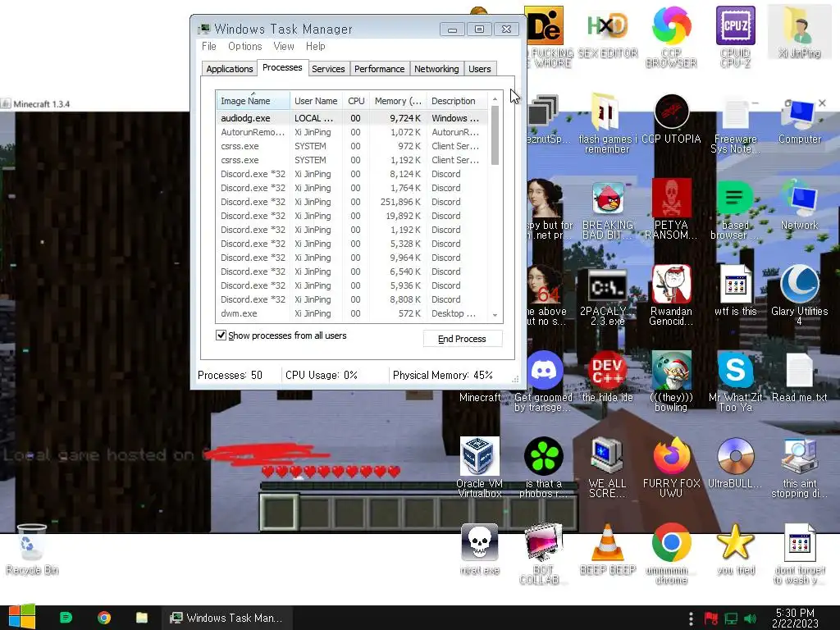Select the audiodg.exe process row

(352, 118)
